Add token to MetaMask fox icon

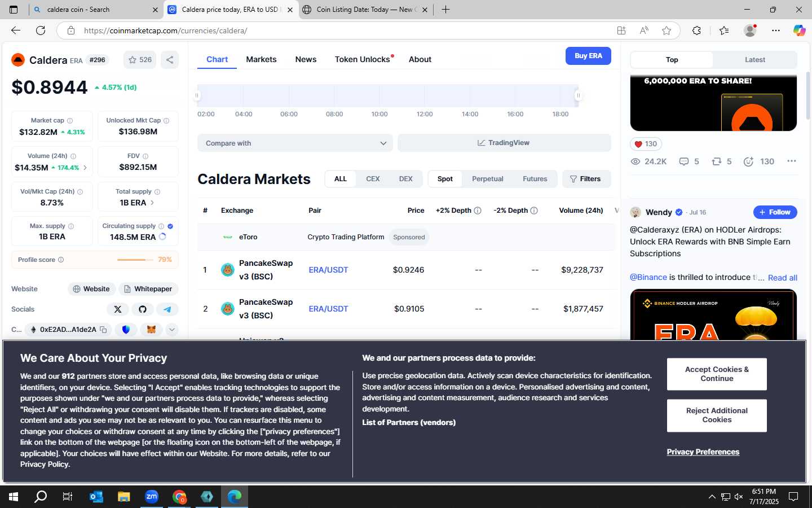click(151, 330)
